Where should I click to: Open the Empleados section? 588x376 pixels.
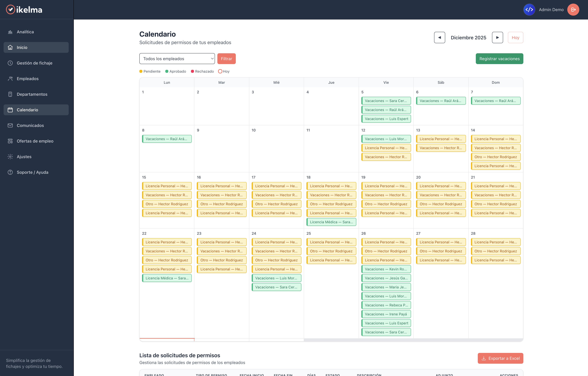27,79
